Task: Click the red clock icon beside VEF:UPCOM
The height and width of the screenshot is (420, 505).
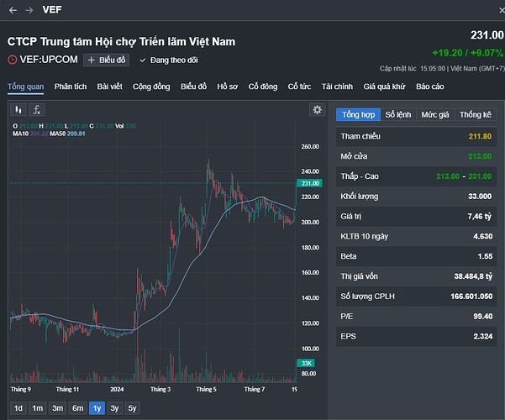Action: pos(13,60)
